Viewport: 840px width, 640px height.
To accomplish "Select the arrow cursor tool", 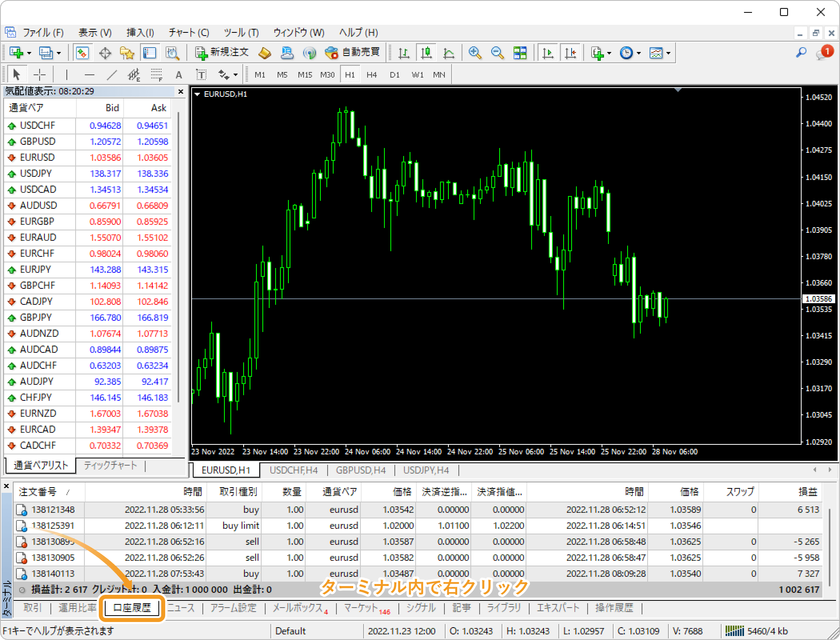I will click(x=16, y=75).
